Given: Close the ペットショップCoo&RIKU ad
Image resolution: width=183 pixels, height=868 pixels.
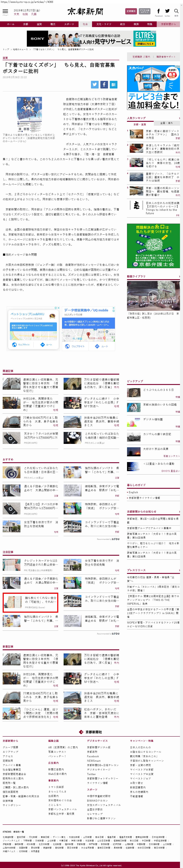Looking at the screenshot, I should pos(58,308).
